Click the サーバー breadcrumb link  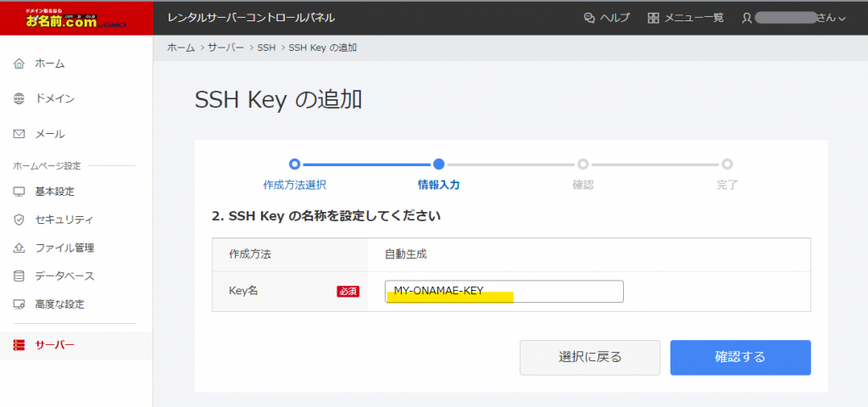click(226, 47)
